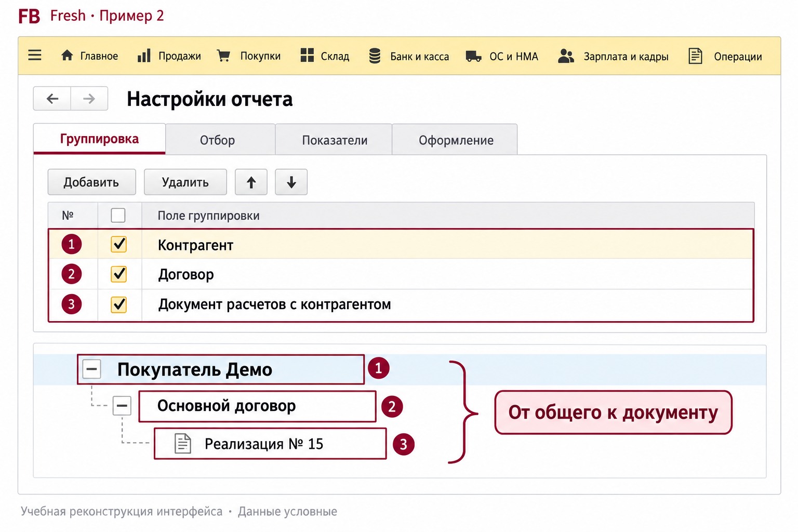Screen dimensions: 798x532
Task: Click the FB logo in the header
Action: [29, 16]
